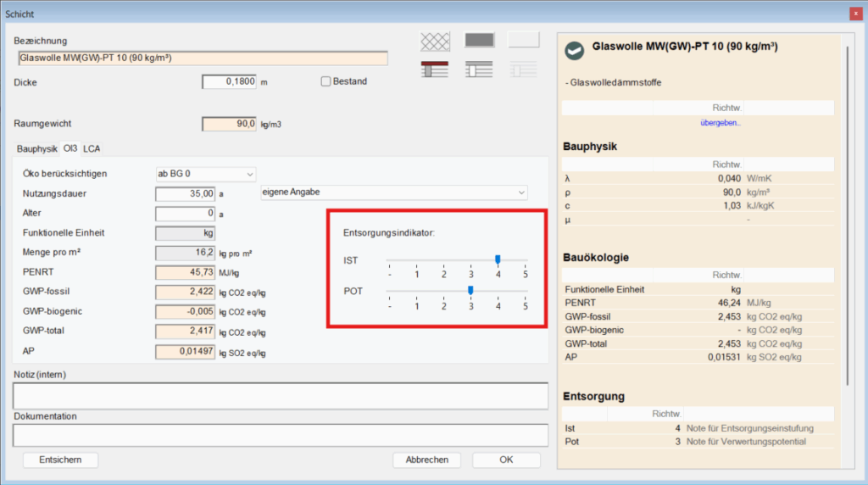Click the checkmark badge beside Glaswolle title
The image size is (868, 485).
575,50
